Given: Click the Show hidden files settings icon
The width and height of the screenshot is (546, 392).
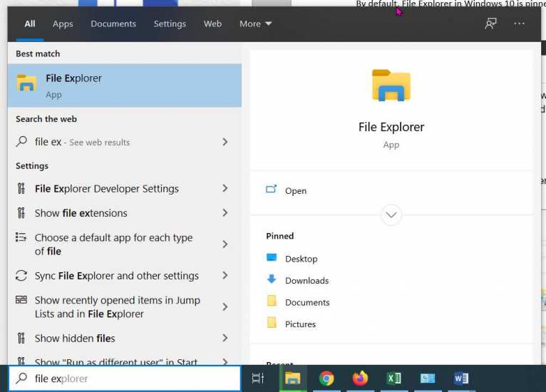Looking at the screenshot, I should [21, 338].
